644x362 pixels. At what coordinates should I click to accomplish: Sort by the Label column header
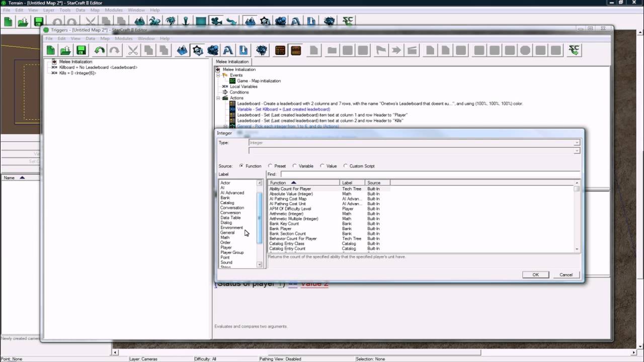pyautogui.click(x=353, y=183)
